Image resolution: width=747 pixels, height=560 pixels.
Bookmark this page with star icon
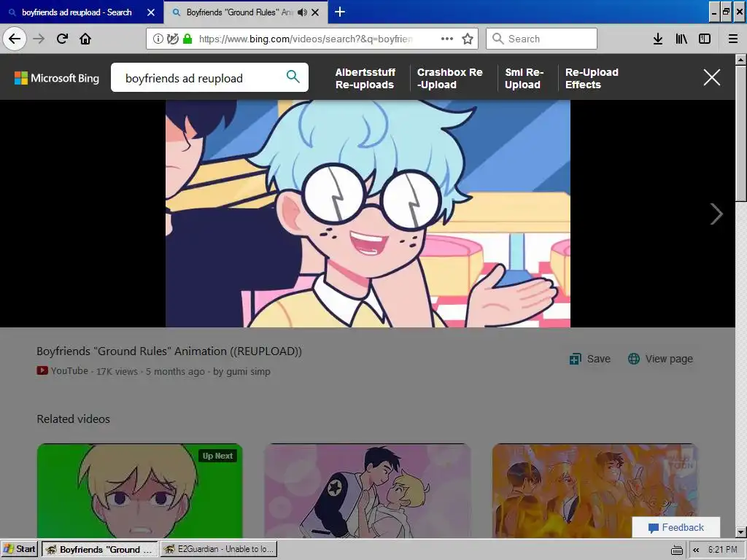tap(468, 39)
